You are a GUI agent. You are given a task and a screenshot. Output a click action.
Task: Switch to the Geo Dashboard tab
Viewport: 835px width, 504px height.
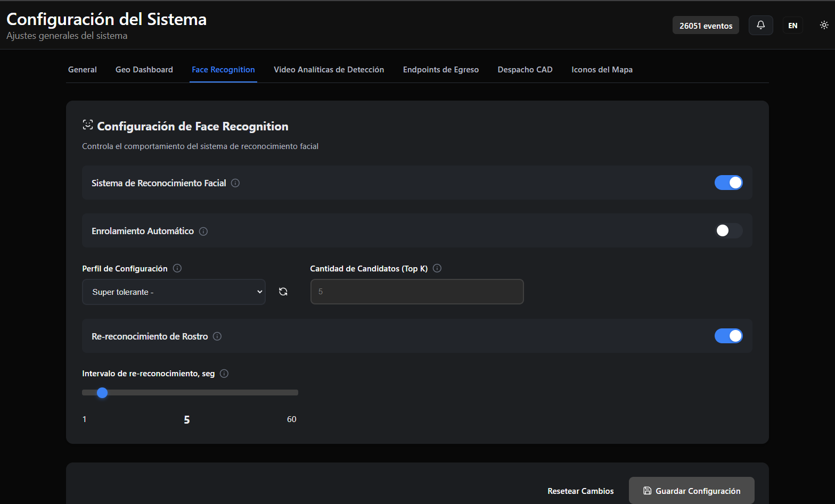[144, 70]
